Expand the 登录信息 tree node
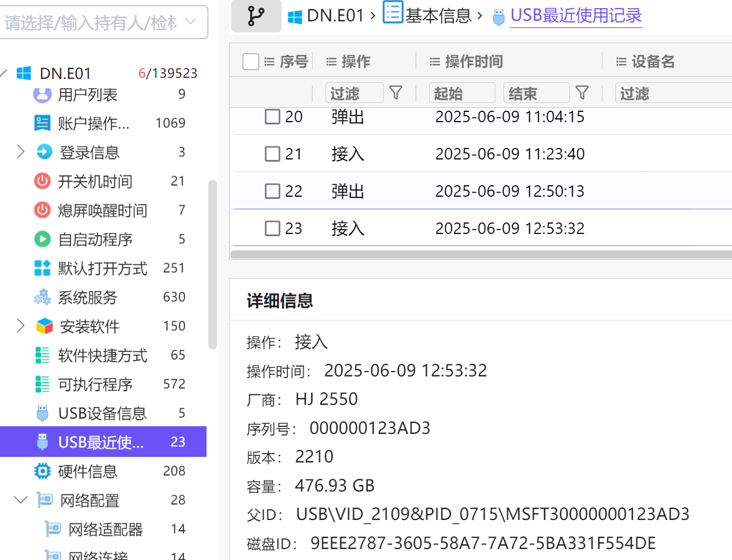Image resolution: width=732 pixels, height=560 pixels. coord(21,152)
